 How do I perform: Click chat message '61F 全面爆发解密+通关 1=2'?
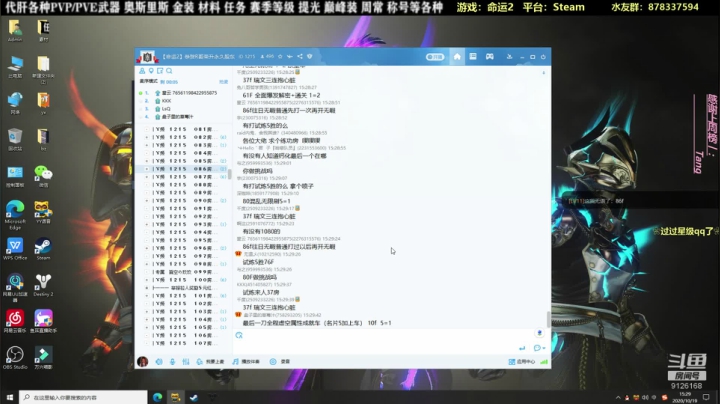click(281, 95)
